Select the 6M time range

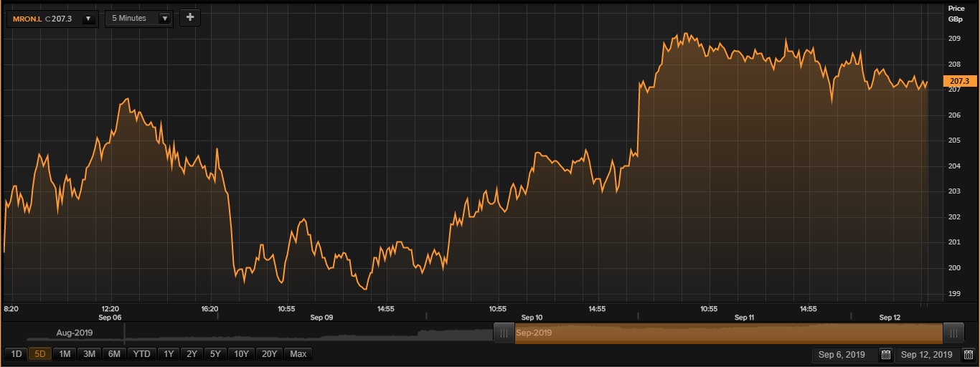[x=114, y=353]
